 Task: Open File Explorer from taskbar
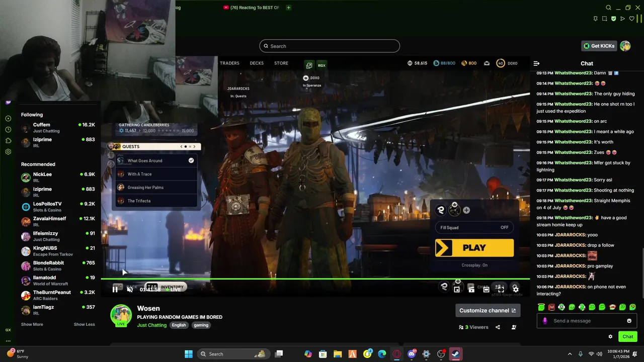[x=338, y=354]
